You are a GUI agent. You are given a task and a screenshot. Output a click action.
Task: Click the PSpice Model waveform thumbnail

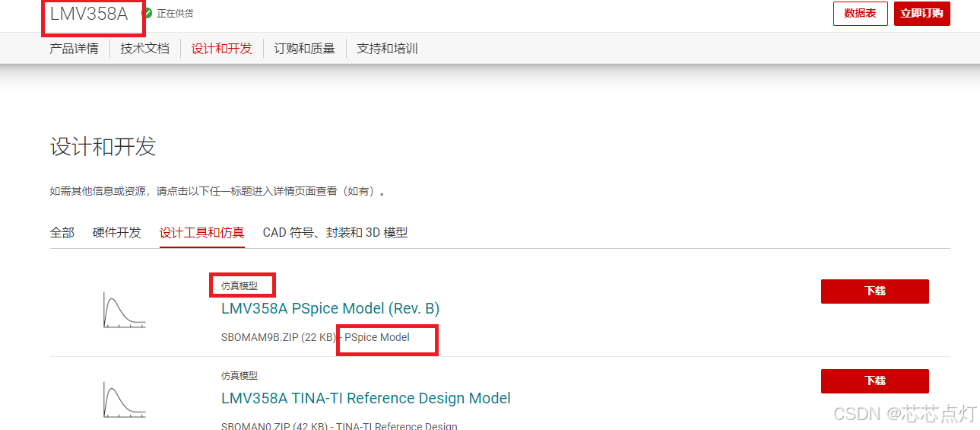coord(124,310)
